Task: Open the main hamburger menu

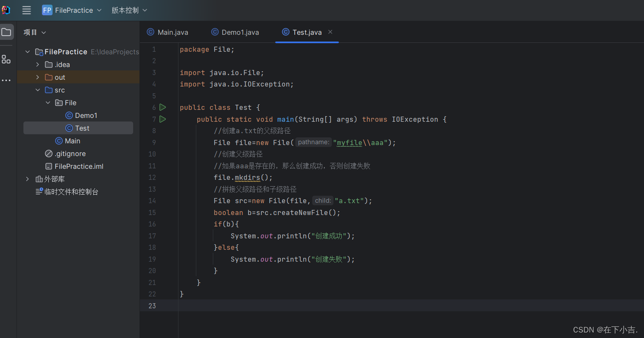Action: coord(26,10)
